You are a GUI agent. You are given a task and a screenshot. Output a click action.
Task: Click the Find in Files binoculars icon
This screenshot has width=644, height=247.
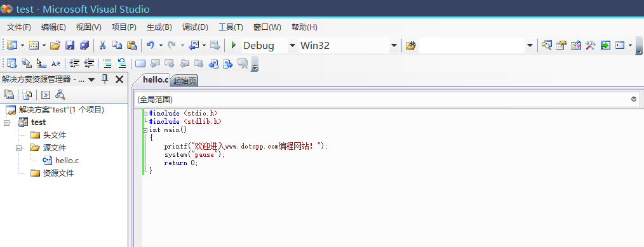pyautogui.click(x=410, y=46)
